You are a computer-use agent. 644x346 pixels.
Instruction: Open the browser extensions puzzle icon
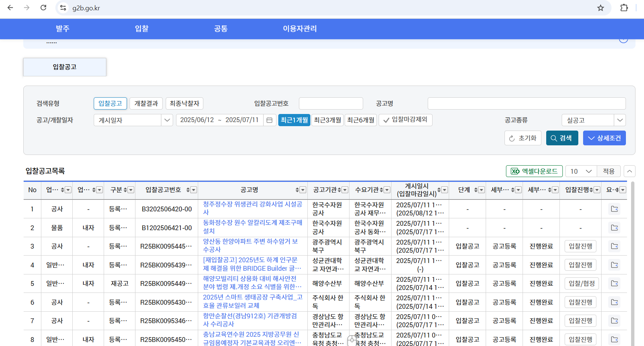[624, 8]
